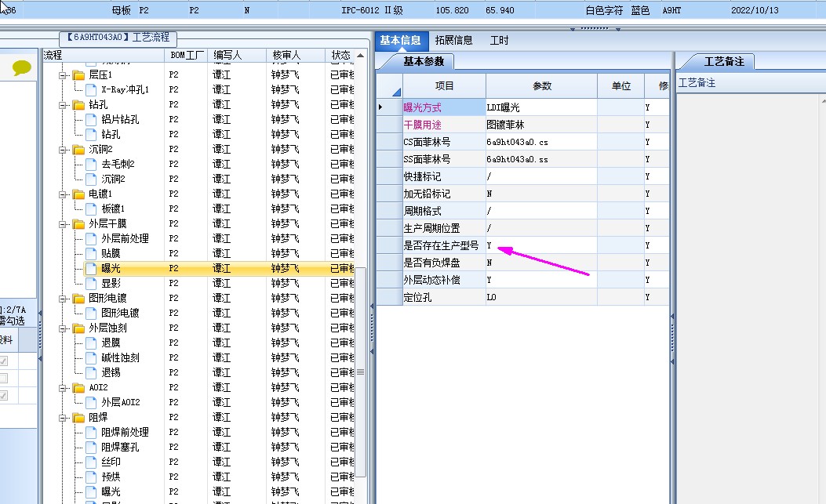Click the 退膜 document icon
The height and width of the screenshot is (504, 826).
(x=91, y=343)
